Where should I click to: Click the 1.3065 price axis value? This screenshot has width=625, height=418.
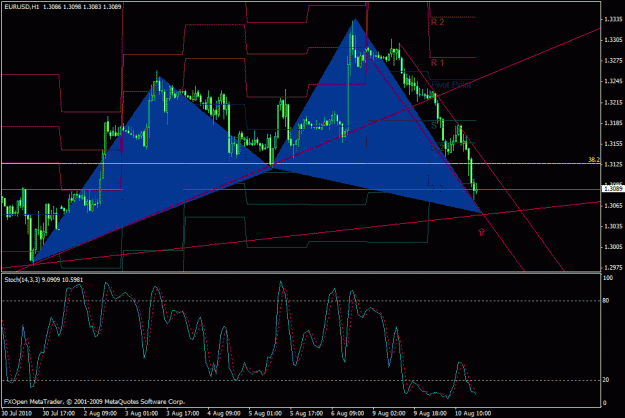tap(613, 206)
